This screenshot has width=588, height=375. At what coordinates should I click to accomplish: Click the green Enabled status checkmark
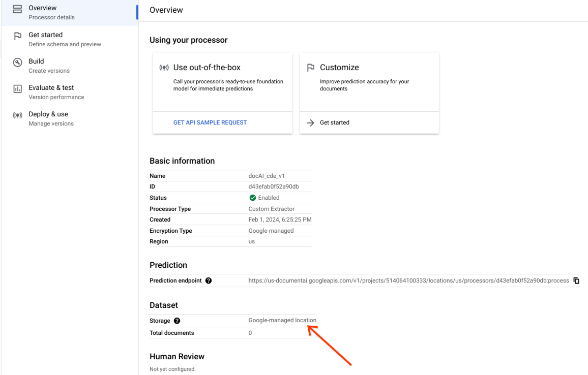coord(252,198)
